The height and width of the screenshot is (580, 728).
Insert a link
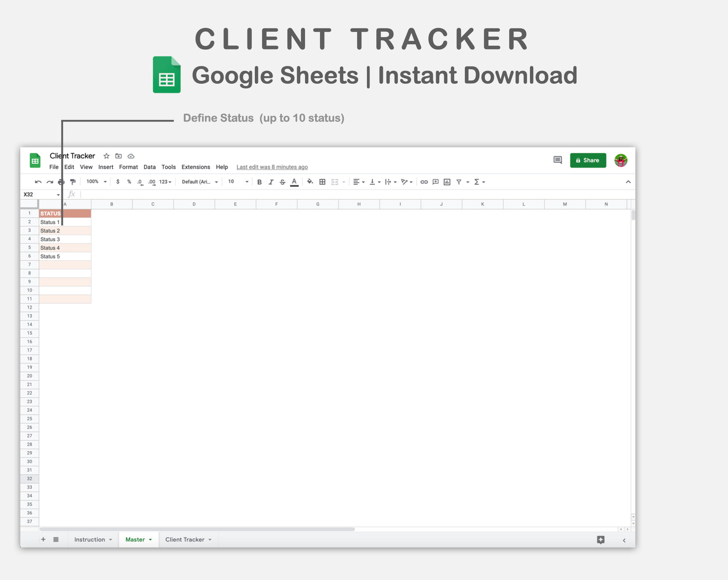424,182
